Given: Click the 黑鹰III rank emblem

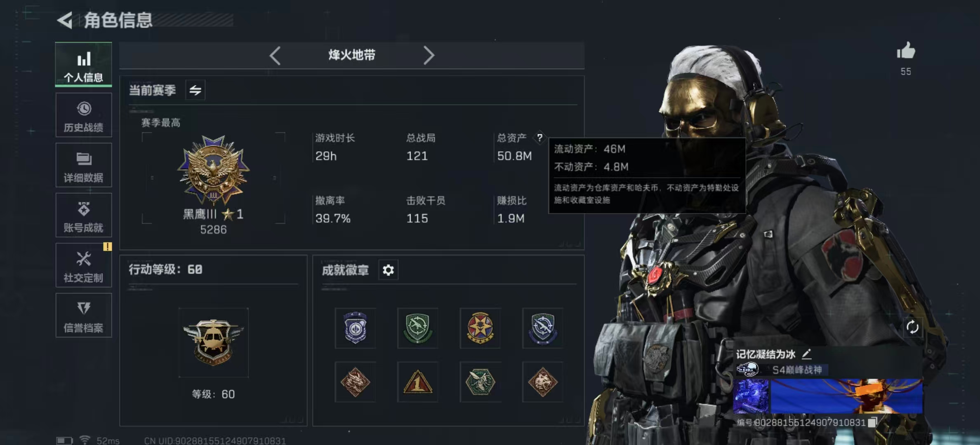Looking at the screenshot, I should tap(213, 170).
